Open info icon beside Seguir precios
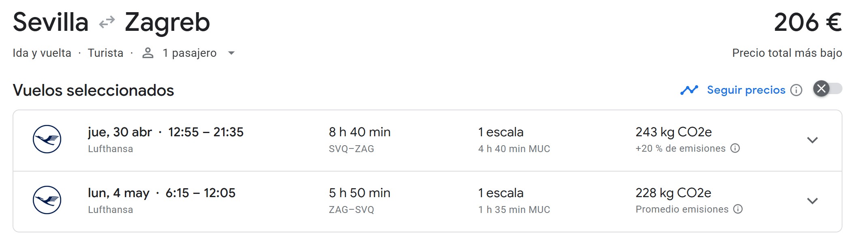This screenshot has width=868, height=245. [x=796, y=90]
